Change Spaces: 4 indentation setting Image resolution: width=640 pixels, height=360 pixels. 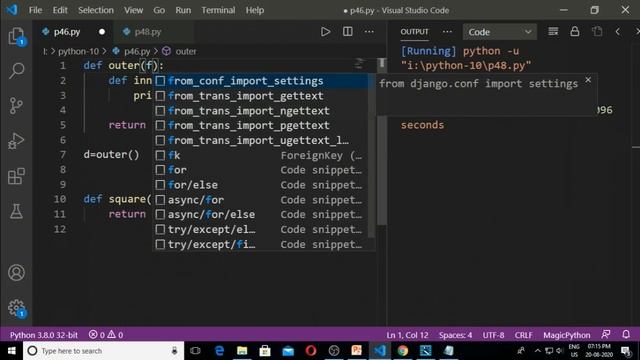coord(456,335)
